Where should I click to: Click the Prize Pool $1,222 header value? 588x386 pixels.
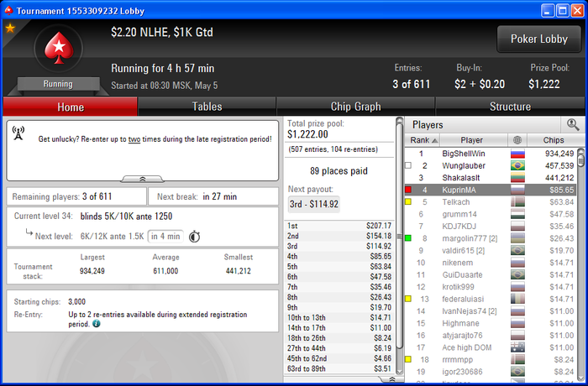click(544, 84)
